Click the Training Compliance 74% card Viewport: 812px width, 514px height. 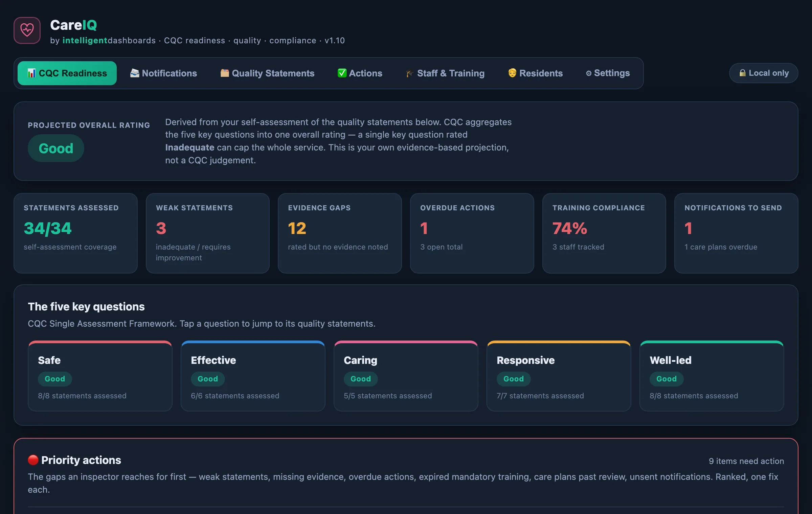[604, 233]
